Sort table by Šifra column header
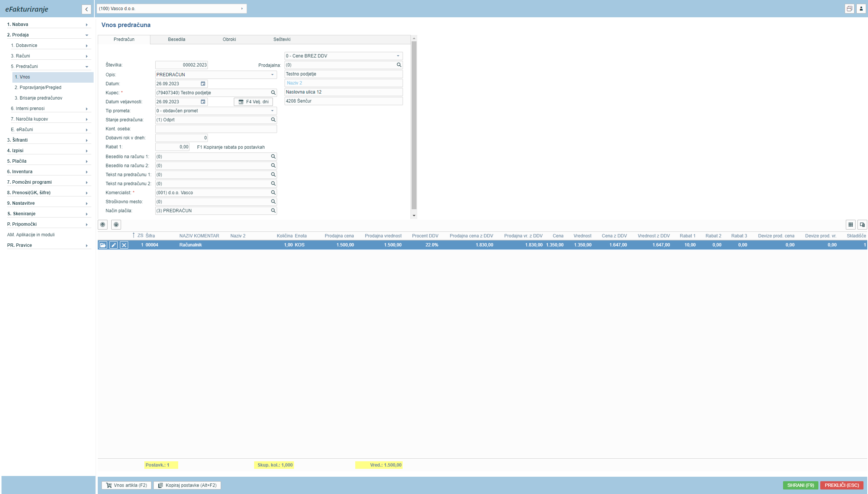 (150, 236)
